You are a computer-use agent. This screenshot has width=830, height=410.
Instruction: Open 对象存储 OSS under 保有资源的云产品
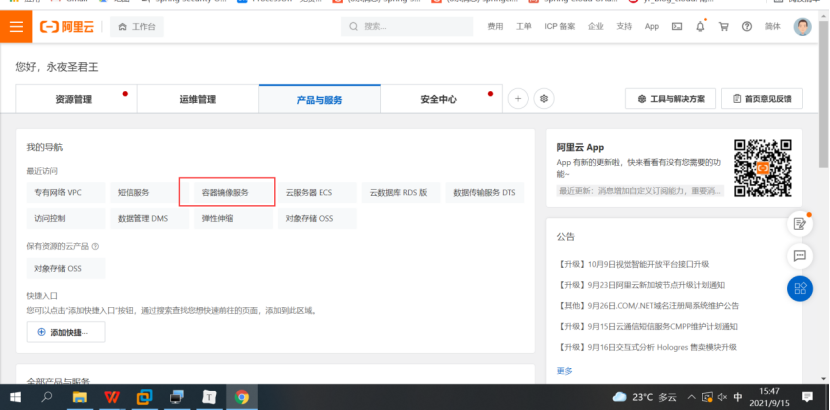click(x=66, y=268)
